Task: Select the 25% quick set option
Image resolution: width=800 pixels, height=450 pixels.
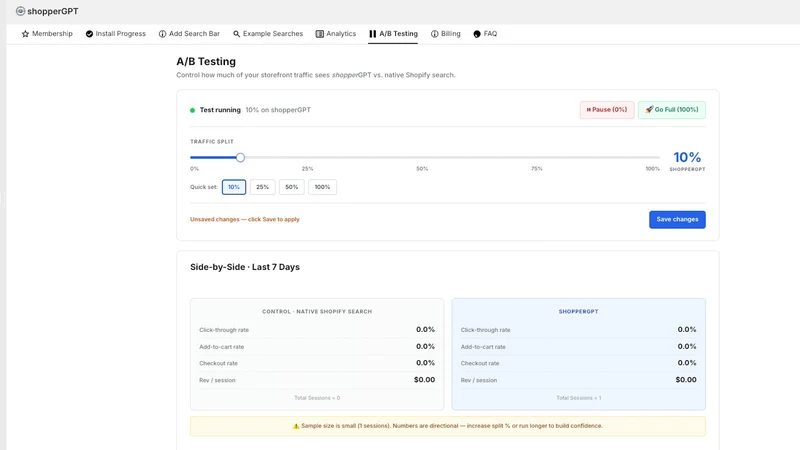Action: pos(262,187)
